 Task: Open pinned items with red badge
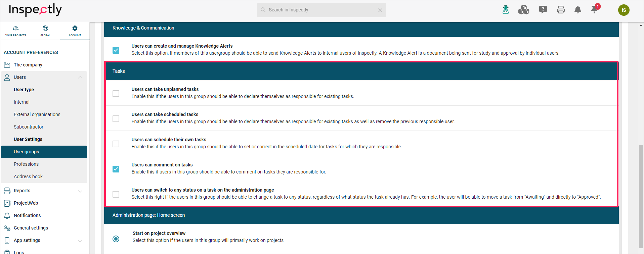[595, 9]
